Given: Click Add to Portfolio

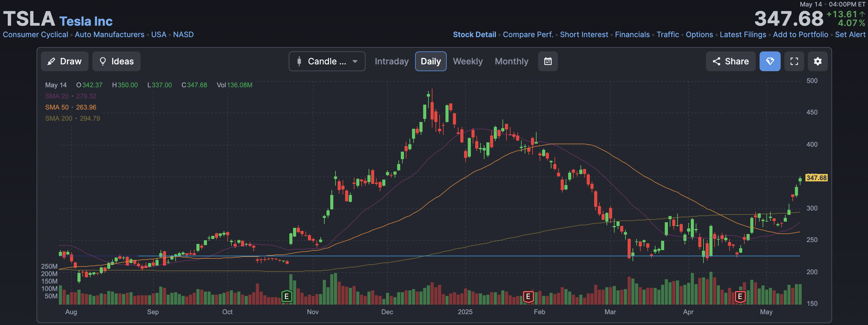Looking at the screenshot, I should (x=800, y=34).
